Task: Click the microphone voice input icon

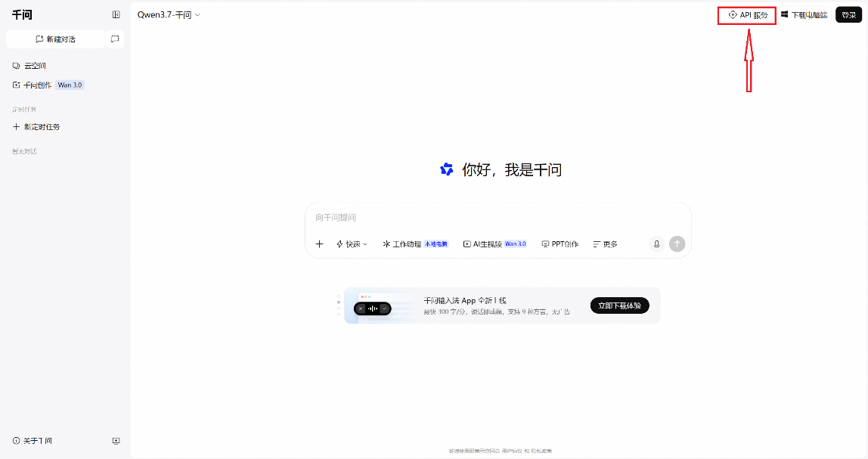Action: 656,244
